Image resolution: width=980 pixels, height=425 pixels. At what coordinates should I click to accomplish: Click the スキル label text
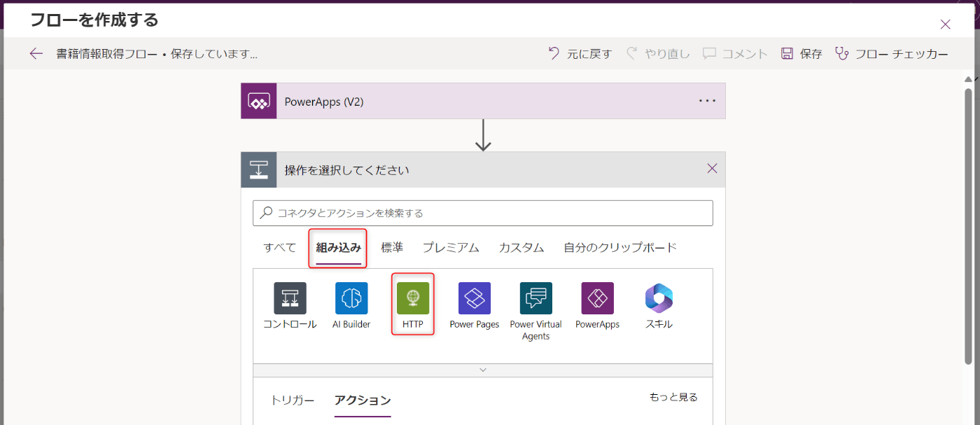pos(659,325)
